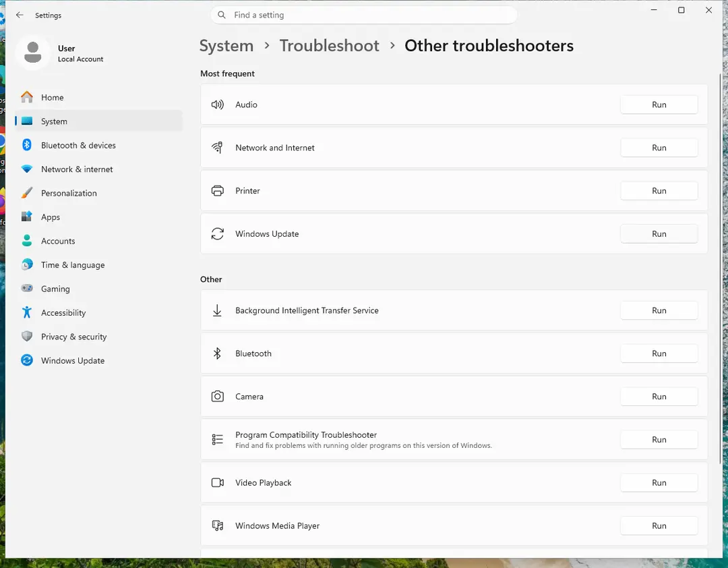728x568 pixels.
Task: Run the Camera troubleshooter
Action: pos(659,397)
